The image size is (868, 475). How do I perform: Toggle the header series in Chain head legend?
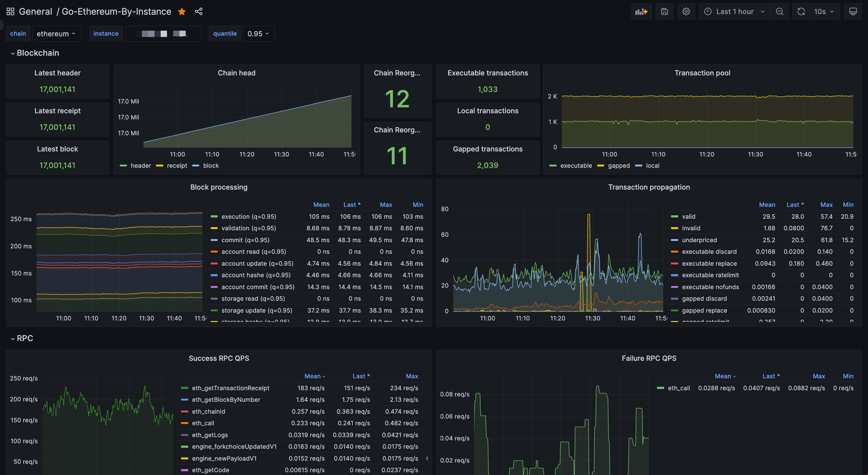coord(140,166)
